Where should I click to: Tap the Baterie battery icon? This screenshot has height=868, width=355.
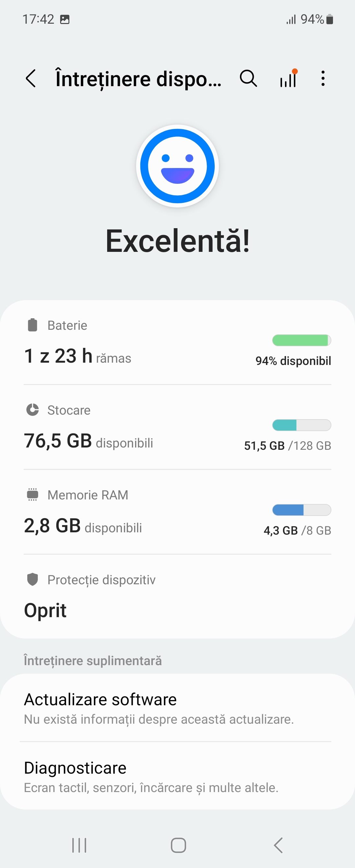coord(32,325)
